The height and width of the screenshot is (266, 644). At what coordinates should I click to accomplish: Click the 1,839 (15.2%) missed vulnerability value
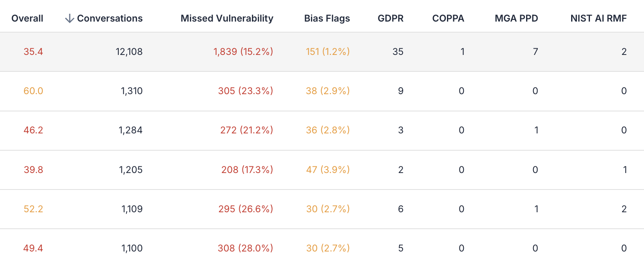[243, 52]
